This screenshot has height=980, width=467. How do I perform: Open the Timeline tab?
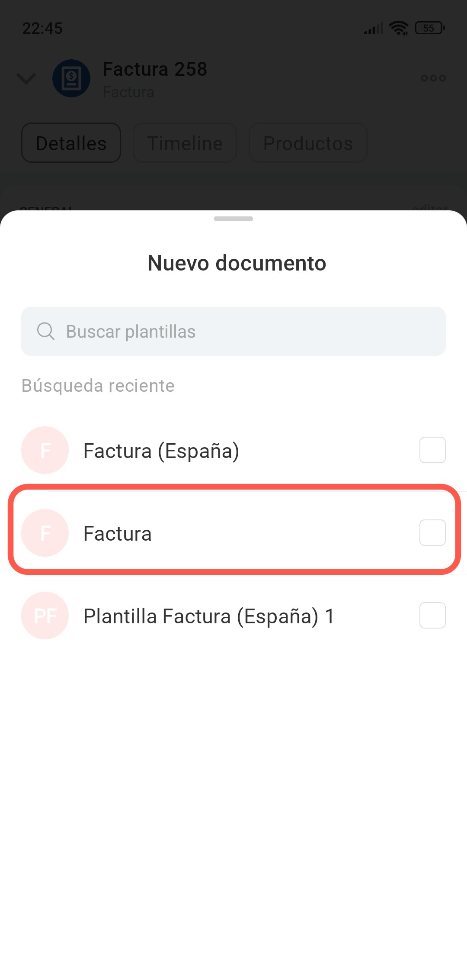tap(185, 143)
